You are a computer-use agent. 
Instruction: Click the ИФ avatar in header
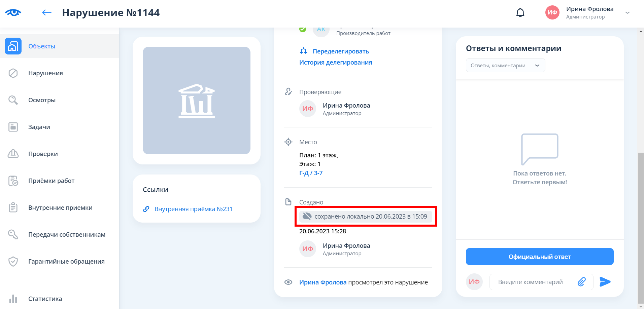[x=552, y=13]
